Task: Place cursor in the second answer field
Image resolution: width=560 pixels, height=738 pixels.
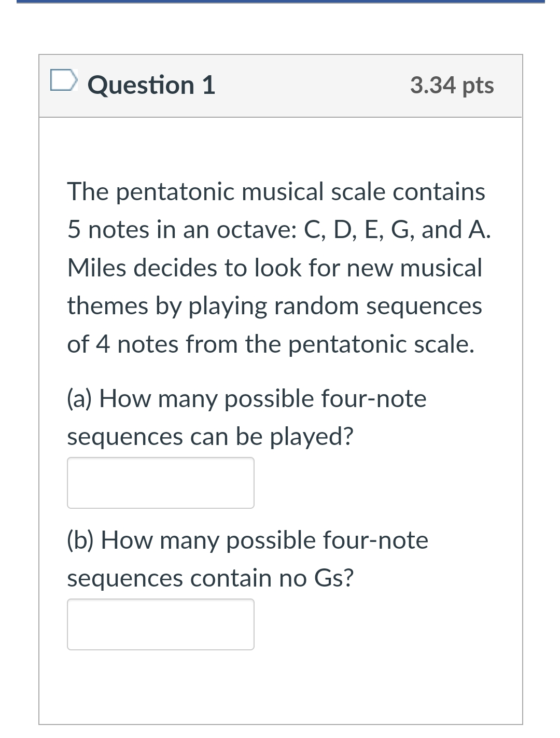Action: coord(161,624)
